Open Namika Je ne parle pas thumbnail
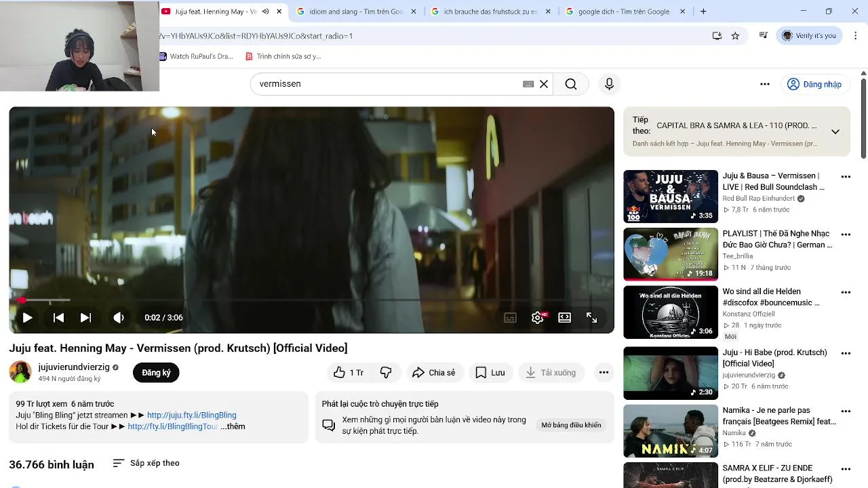The height and width of the screenshot is (488, 868). (671, 431)
